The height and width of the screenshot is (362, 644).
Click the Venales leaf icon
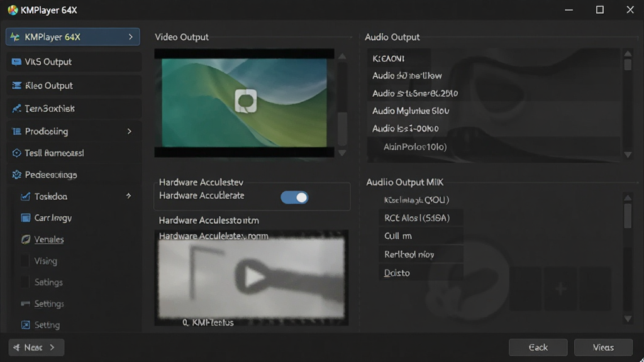(25, 239)
